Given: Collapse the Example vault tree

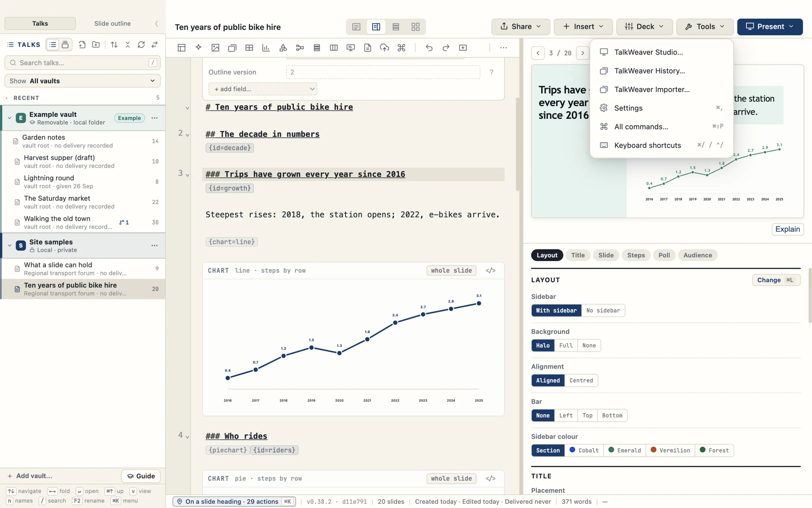Looking at the screenshot, I should coord(9,118).
